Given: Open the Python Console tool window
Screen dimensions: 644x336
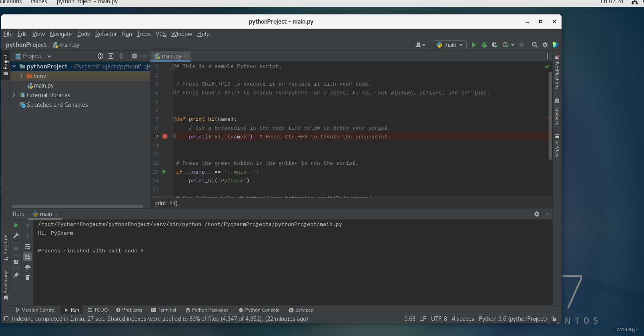Looking at the screenshot, I should point(259,310).
